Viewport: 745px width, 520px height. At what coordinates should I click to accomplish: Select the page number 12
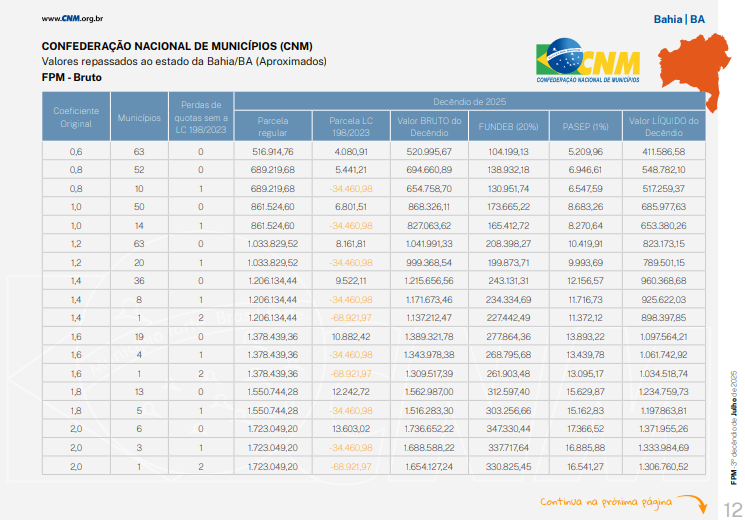pos(730,508)
